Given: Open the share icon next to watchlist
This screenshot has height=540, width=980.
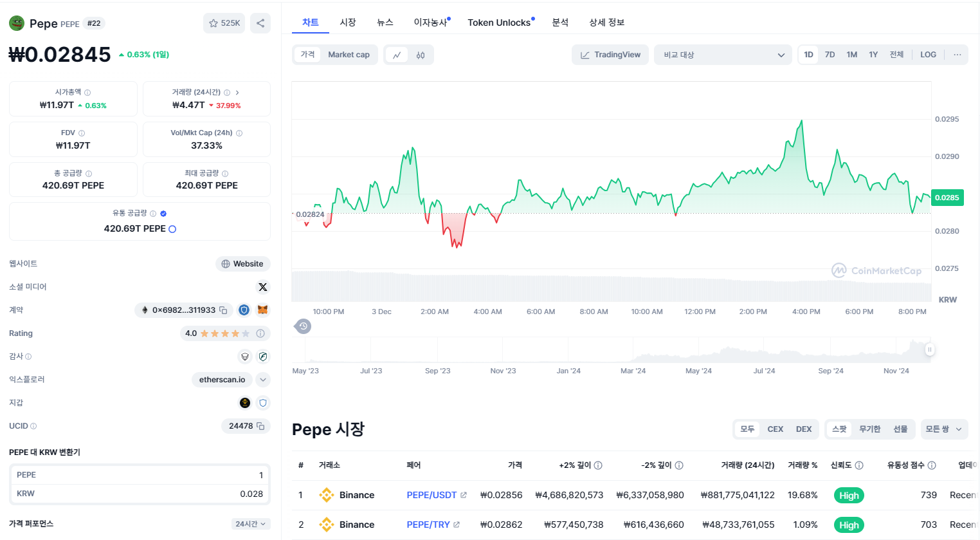Looking at the screenshot, I should [x=260, y=23].
